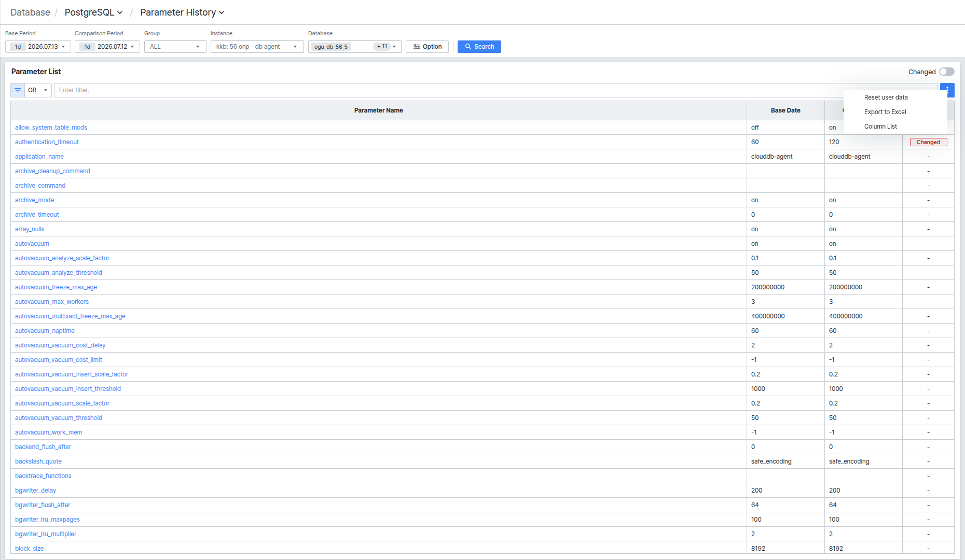Open the Instance kkb: 56 onp dropdown
The height and width of the screenshot is (560, 965).
257,47
